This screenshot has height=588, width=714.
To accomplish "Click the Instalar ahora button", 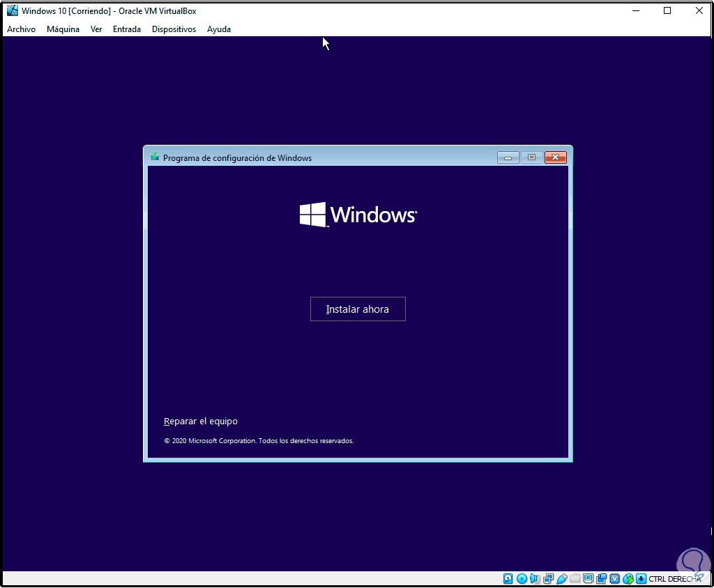I will pos(358,309).
